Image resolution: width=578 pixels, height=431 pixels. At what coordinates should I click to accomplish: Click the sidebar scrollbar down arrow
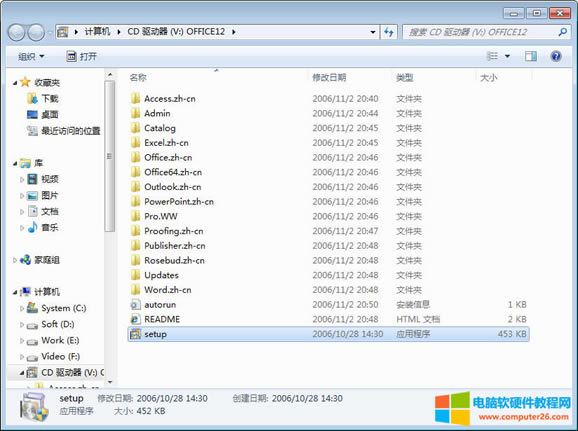[110, 382]
